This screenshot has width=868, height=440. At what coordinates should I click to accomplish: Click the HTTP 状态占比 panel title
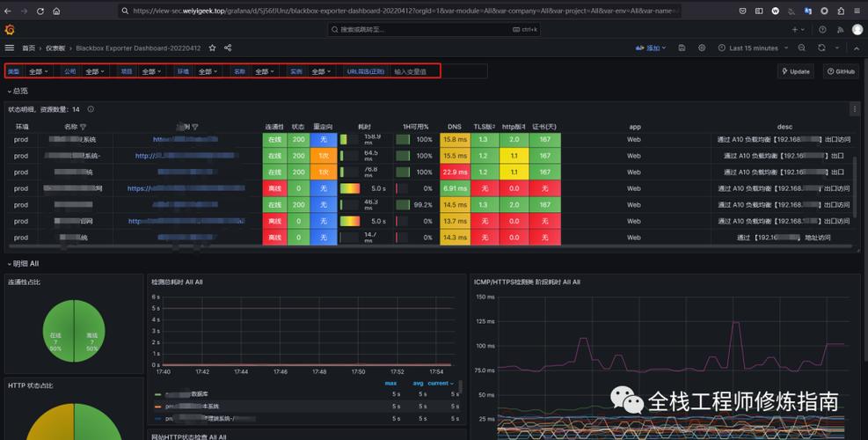point(31,385)
